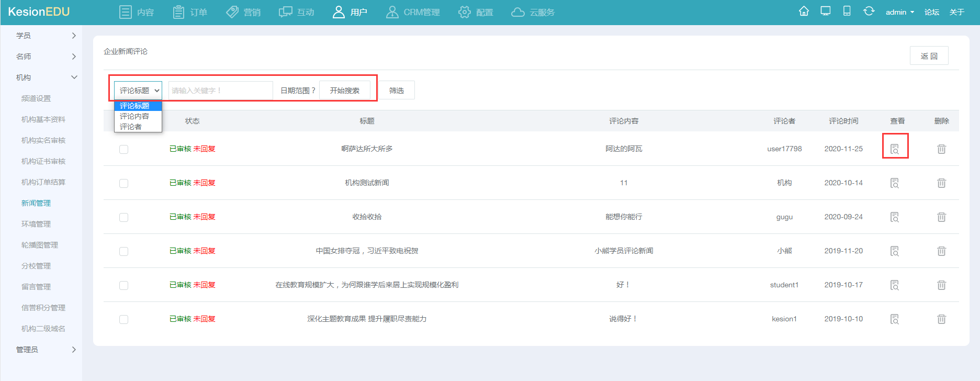Open 轮播图管理 in sidebar
This screenshot has width=980, height=381.
(x=40, y=245)
